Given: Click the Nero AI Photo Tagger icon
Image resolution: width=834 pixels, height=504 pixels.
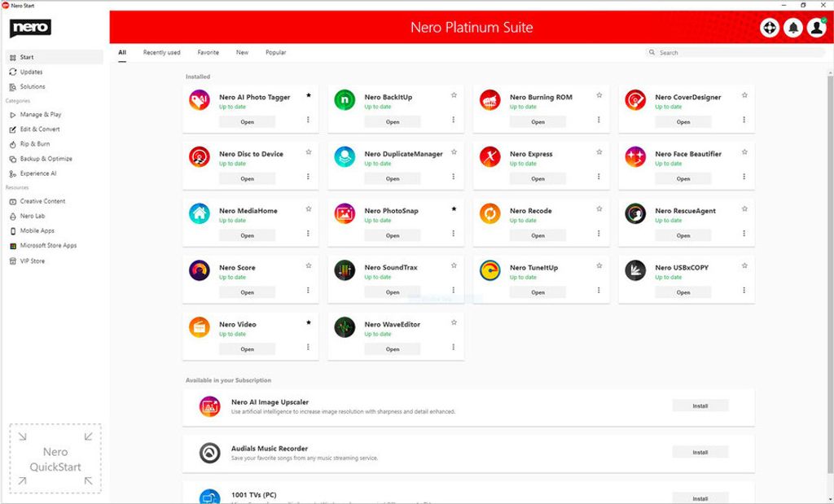Looking at the screenshot, I should 200,100.
